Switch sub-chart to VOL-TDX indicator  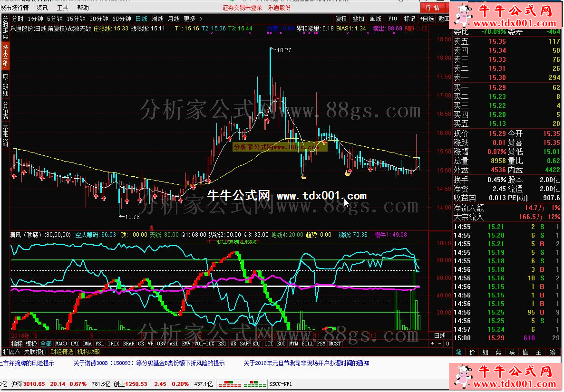coord(204,344)
